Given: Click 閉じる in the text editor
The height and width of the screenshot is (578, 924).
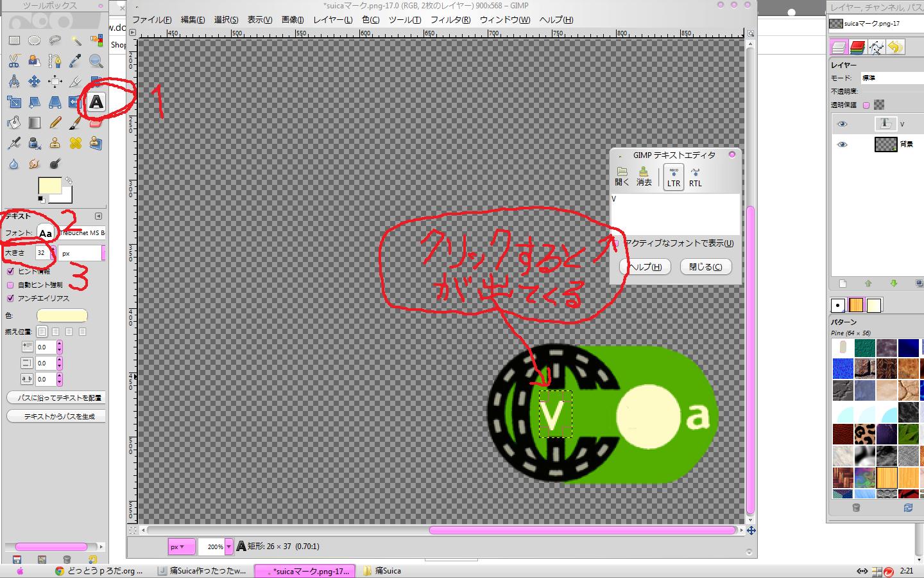Looking at the screenshot, I should pos(706,267).
